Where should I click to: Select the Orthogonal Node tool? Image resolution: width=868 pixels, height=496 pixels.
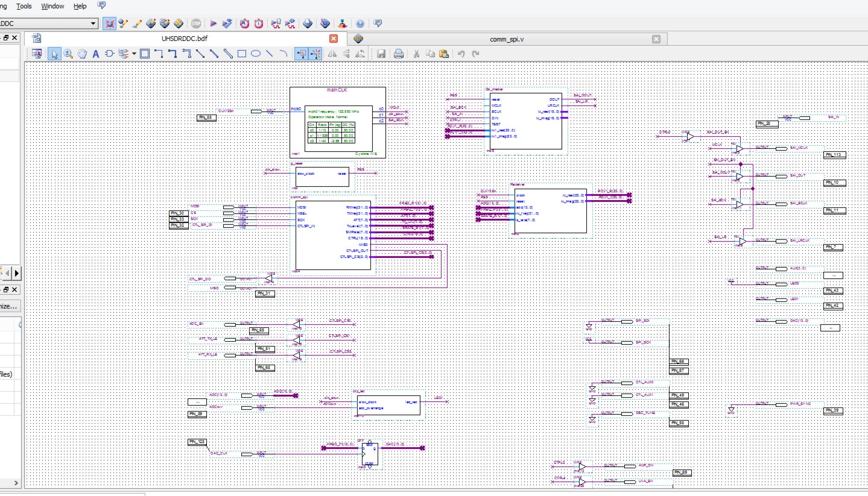pyautogui.click(x=159, y=54)
